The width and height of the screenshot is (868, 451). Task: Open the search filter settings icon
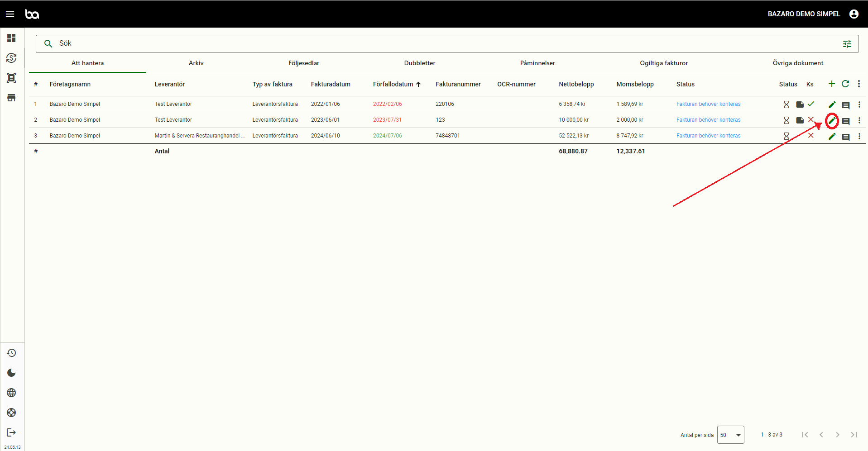tap(847, 44)
